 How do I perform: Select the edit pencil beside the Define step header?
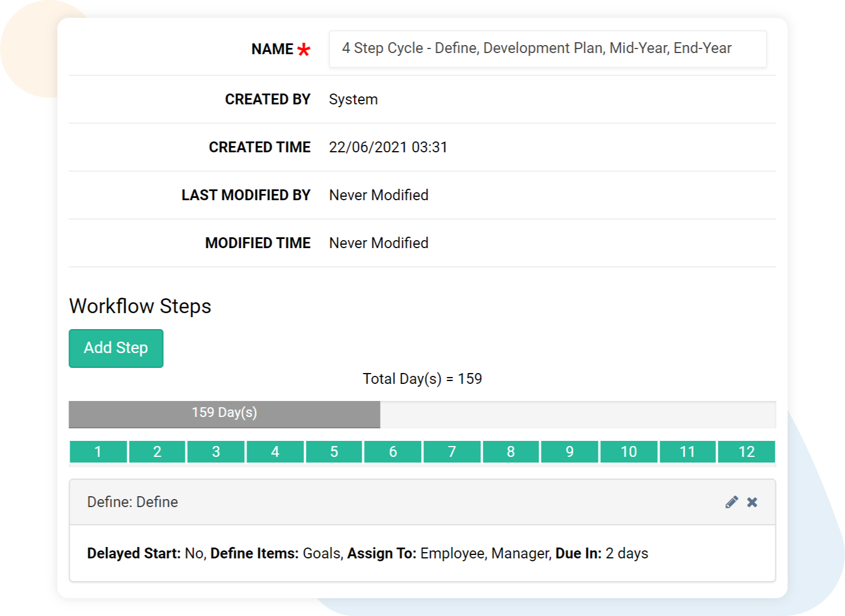click(732, 502)
